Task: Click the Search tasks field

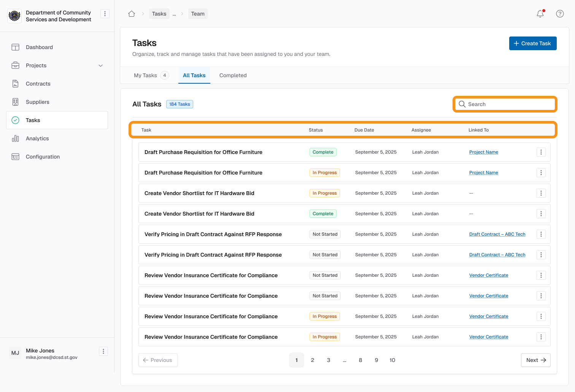Action: pyautogui.click(x=505, y=104)
